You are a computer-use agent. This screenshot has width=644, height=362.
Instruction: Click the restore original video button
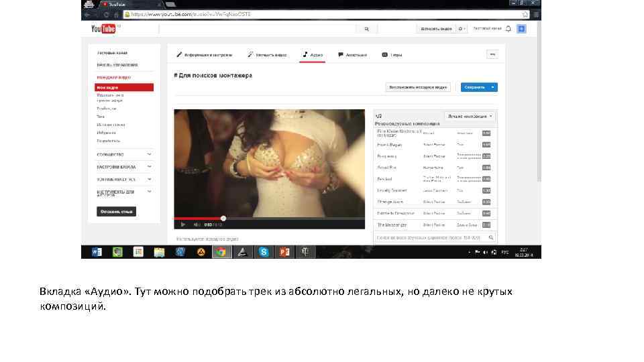click(x=418, y=87)
